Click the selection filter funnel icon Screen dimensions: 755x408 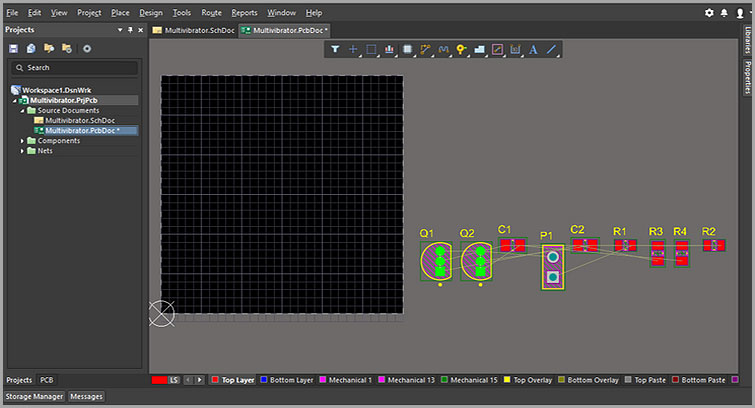[335, 49]
